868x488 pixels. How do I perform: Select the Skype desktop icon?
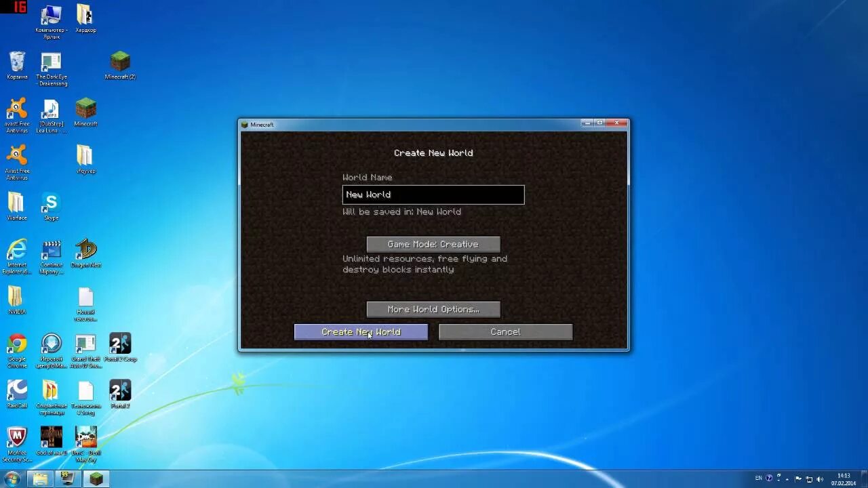pos(51,206)
